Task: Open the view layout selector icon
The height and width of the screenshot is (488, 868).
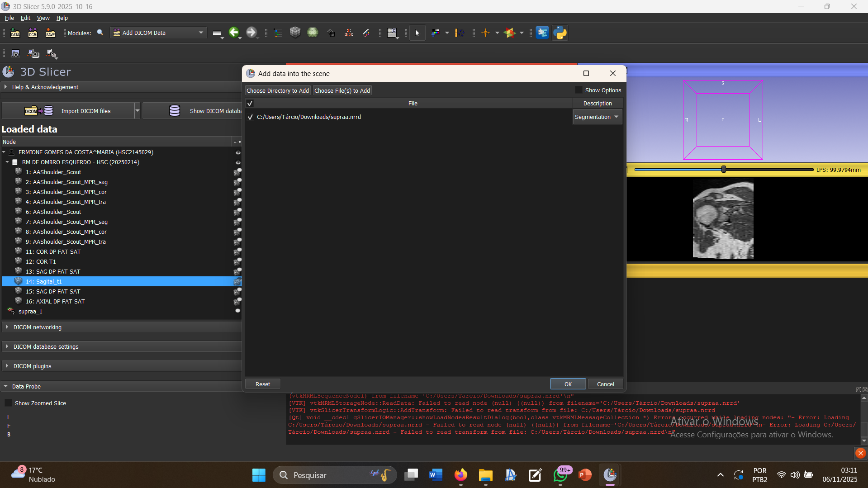Action: (392, 33)
